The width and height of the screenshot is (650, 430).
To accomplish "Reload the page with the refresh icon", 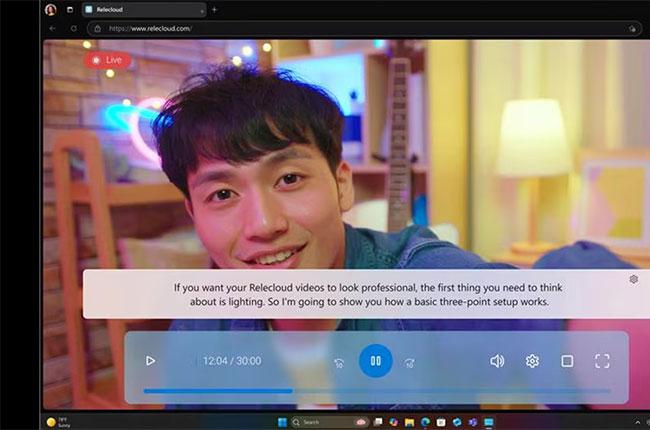I will coord(74,29).
